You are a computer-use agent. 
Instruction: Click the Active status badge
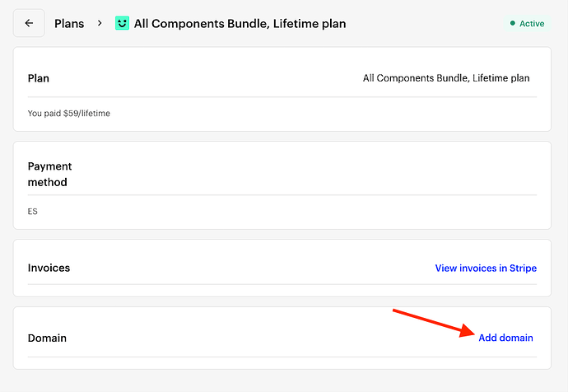(x=527, y=24)
